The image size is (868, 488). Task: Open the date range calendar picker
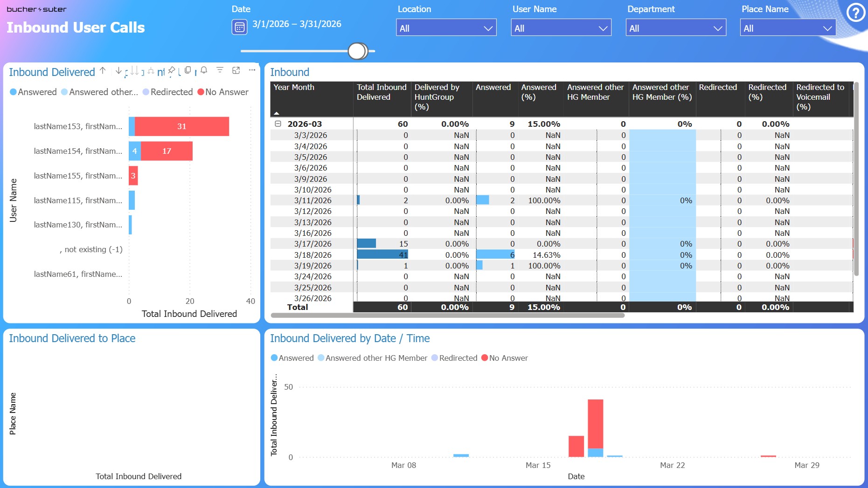pos(239,27)
